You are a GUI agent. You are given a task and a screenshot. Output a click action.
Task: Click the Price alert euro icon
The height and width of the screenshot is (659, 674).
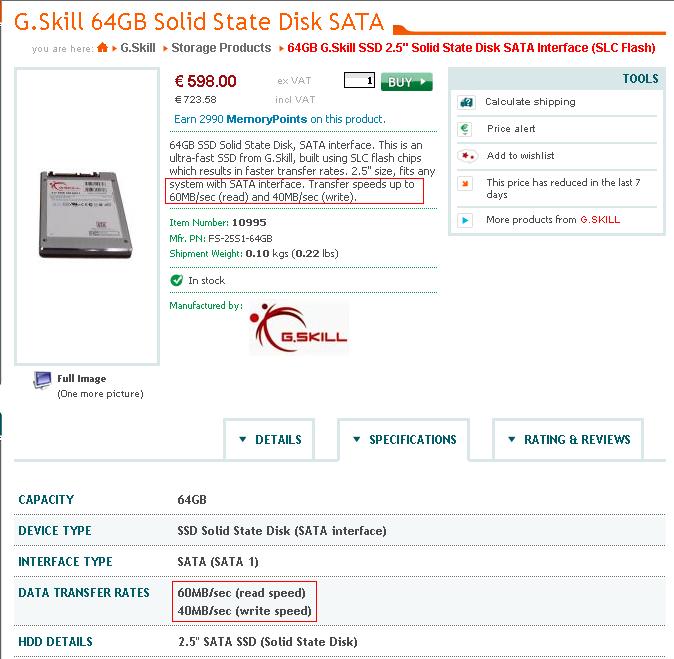465,129
